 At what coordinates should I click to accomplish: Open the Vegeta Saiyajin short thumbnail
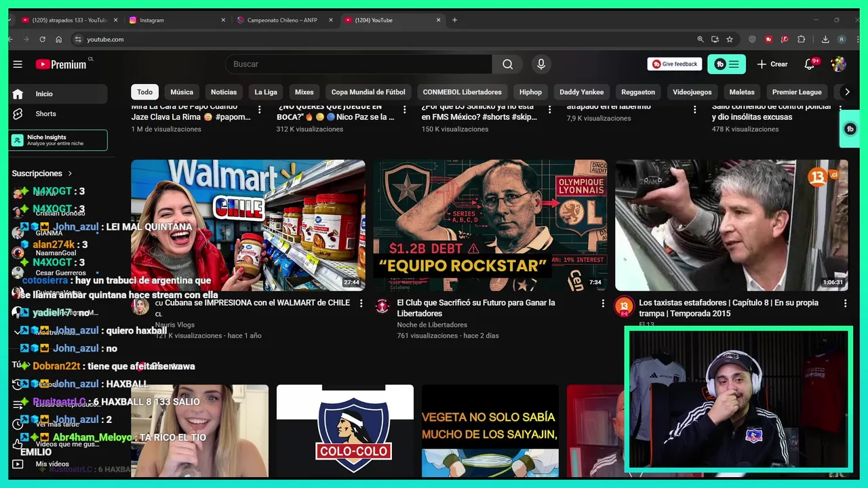pos(490,431)
